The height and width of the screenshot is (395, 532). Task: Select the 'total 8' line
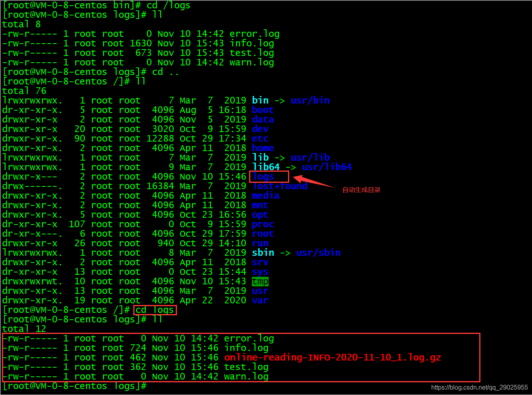pyautogui.click(x=21, y=25)
